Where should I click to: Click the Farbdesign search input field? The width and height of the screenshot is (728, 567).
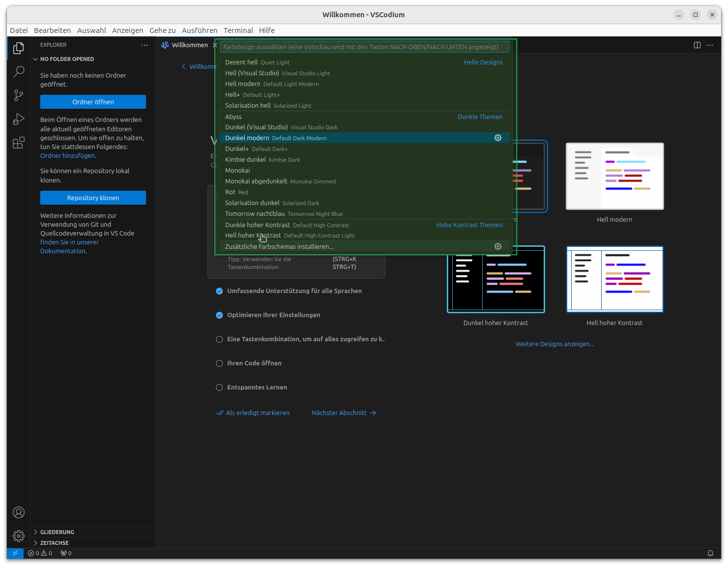click(365, 46)
